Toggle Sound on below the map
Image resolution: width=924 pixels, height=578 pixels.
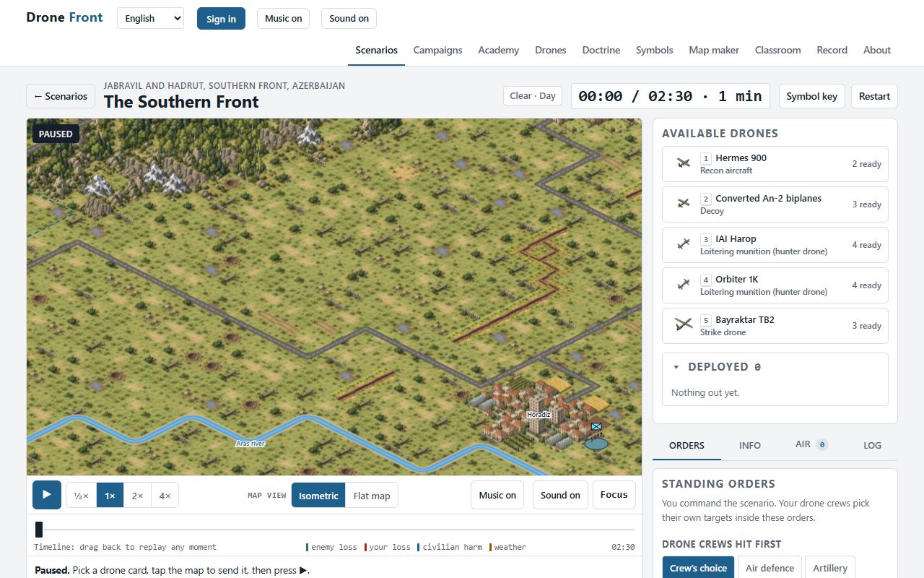tap(560, 495)
